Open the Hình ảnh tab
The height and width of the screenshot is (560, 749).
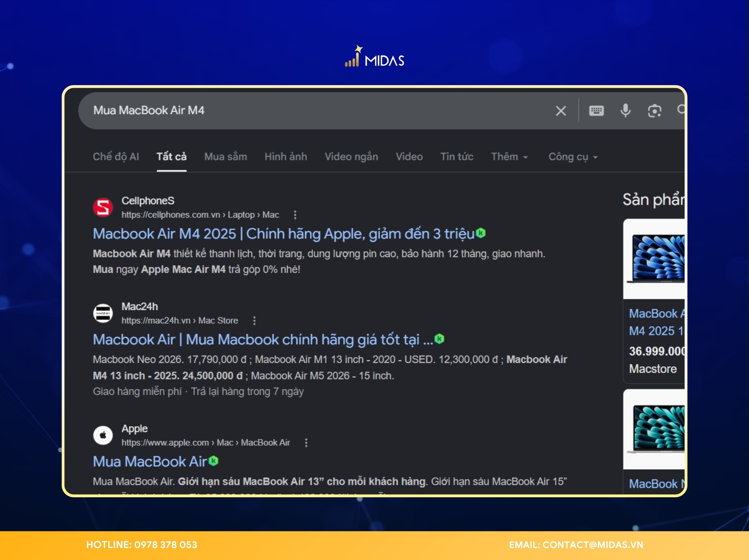[x=286, y=157]
